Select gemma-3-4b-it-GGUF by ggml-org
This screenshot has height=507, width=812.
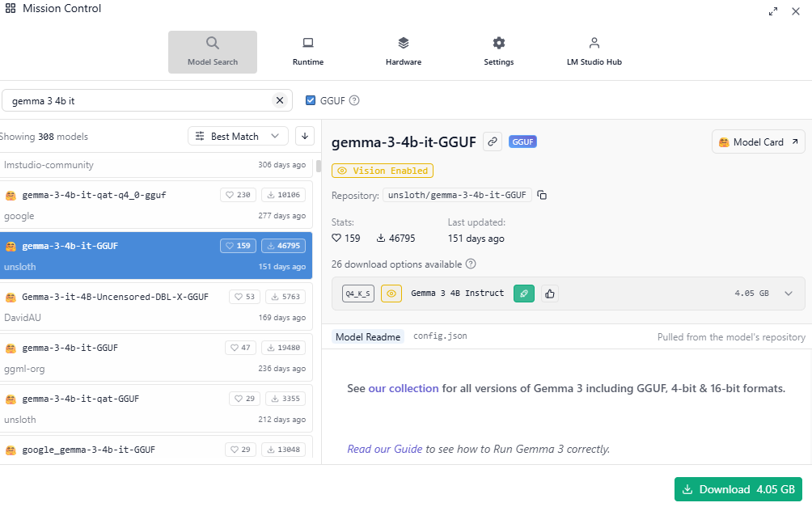(156, 357)
